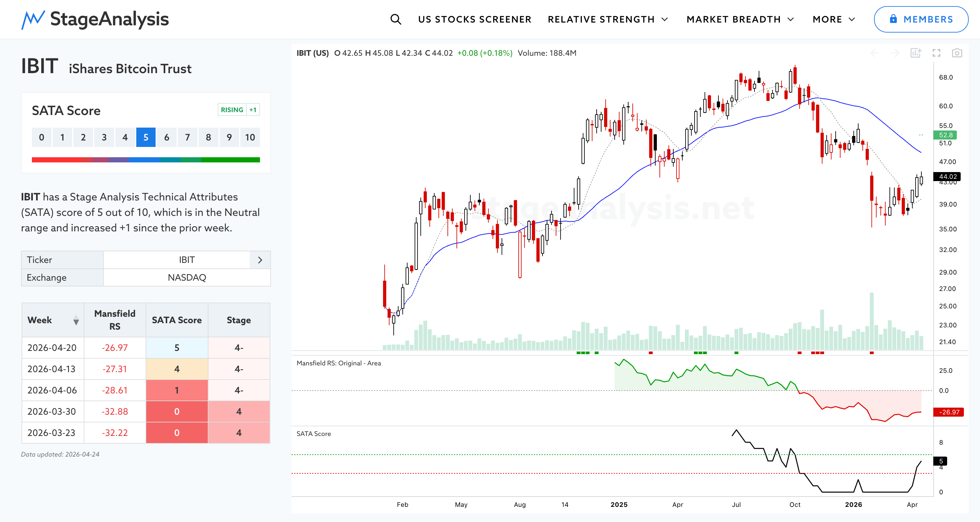980x522 pixels.
Task: Click the SATA score color gradient bar
Action: [x=146, y=160]
